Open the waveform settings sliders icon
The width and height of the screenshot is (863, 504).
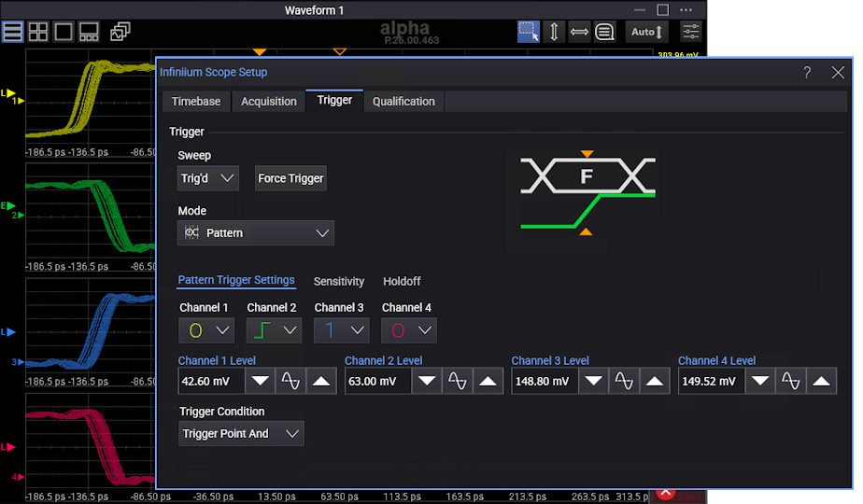pos(690,32)
